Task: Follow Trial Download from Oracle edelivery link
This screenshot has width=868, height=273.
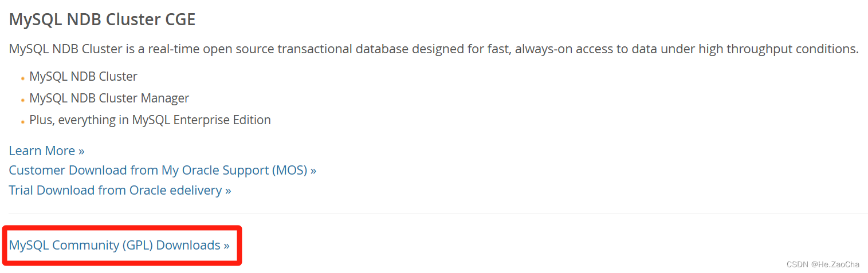Action: click(x=120, y=190)
